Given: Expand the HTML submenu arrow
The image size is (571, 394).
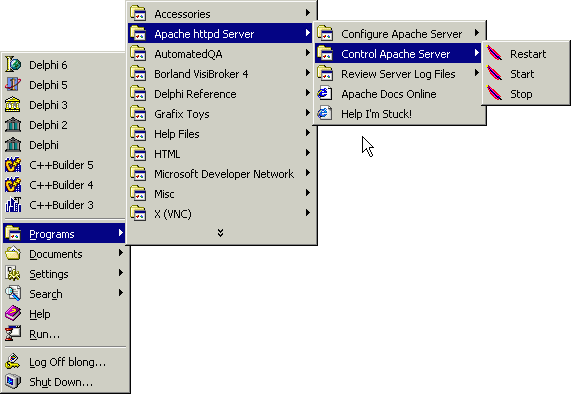Looking at the screenshot, I should coord(308,153).
